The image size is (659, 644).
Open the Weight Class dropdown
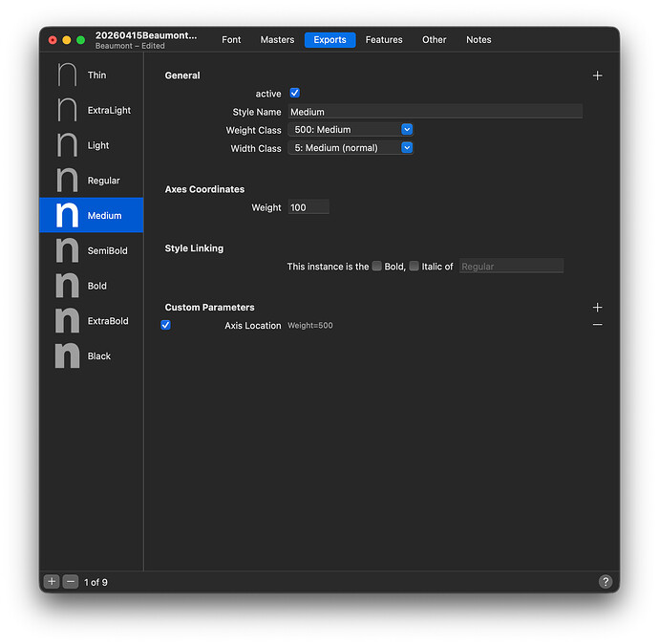(x=350, y=130)
